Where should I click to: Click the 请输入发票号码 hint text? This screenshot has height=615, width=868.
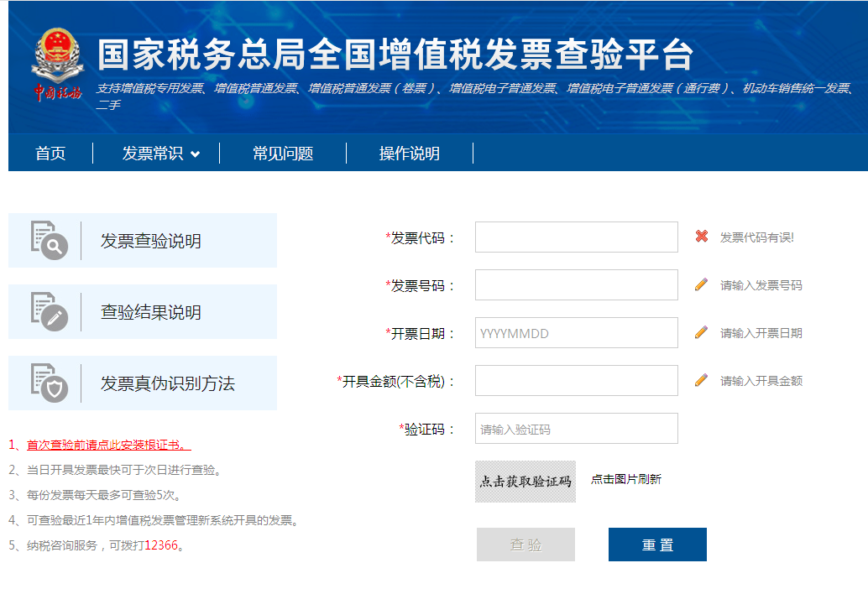(761, 285)
